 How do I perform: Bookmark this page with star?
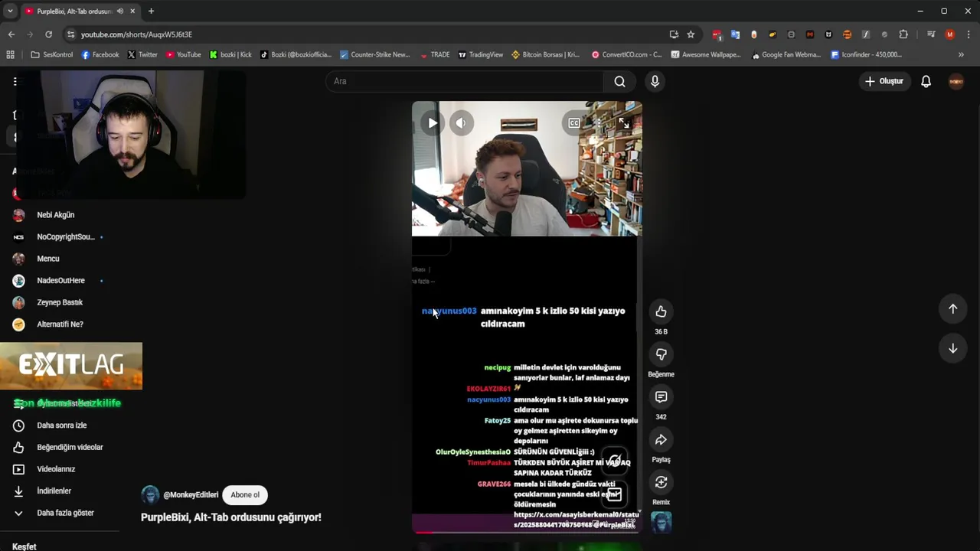691,34
